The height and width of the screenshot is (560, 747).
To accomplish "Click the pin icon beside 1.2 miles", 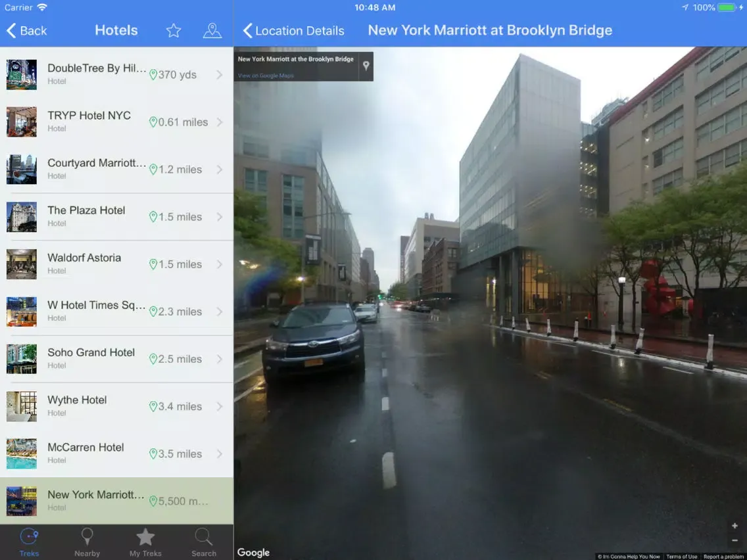I will (153, 170).
